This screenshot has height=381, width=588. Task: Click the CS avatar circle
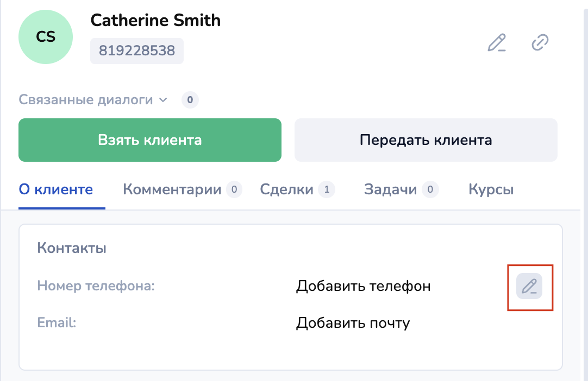tap(46, 37)
